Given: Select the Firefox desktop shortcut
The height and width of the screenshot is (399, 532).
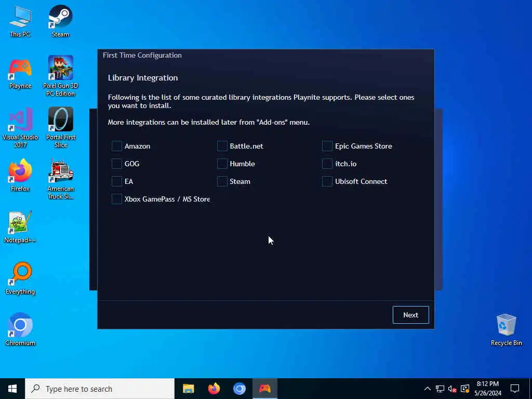Looking at the screenshot, I should click(20, 176).
